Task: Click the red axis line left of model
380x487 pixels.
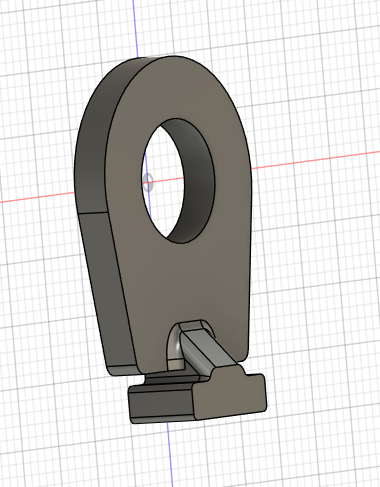Action: [x=37, y=197]
